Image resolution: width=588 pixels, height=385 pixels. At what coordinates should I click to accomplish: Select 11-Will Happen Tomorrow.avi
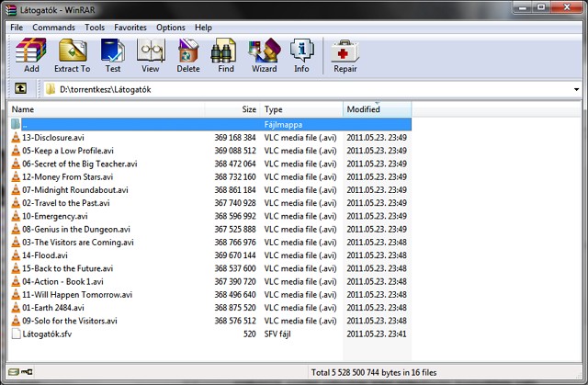[x=77, y=295]
